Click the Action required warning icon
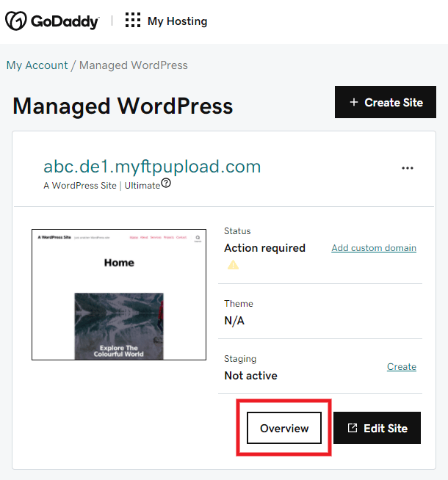448x480 pixels. [233, 265]
